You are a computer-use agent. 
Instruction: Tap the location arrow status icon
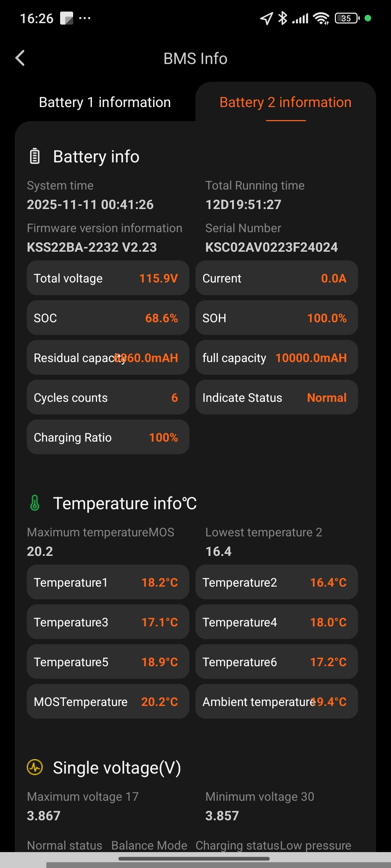click(x=266, y=18)
